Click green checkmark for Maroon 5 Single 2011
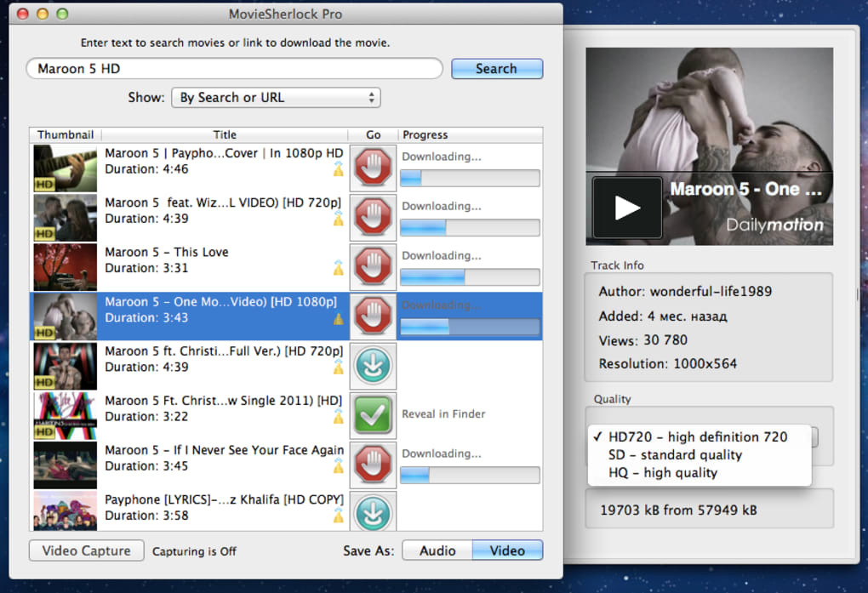The width and height of the screenshot is (868, 593). point(373,414)
